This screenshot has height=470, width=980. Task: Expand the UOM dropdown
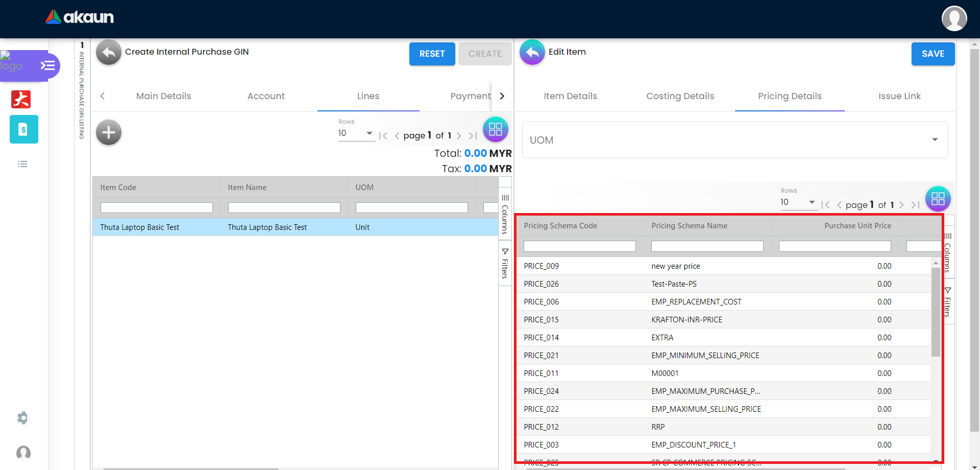click(x=734, y=140)
